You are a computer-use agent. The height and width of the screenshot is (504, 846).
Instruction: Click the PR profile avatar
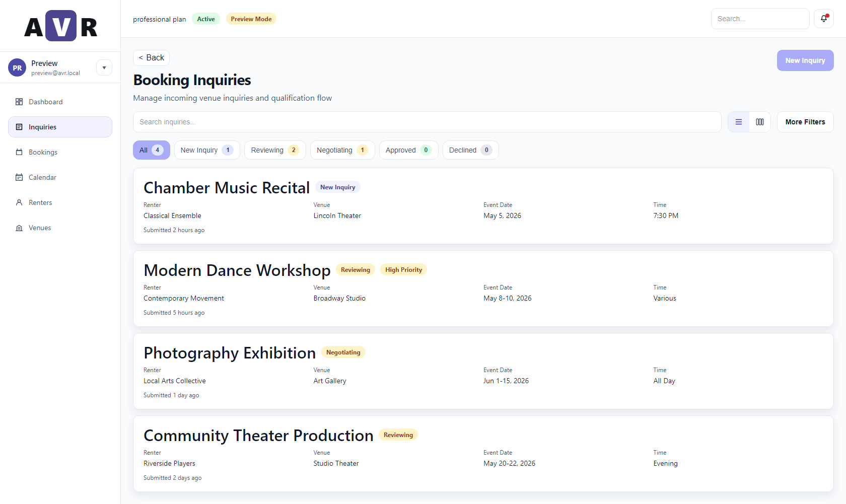tap(17, 68)
